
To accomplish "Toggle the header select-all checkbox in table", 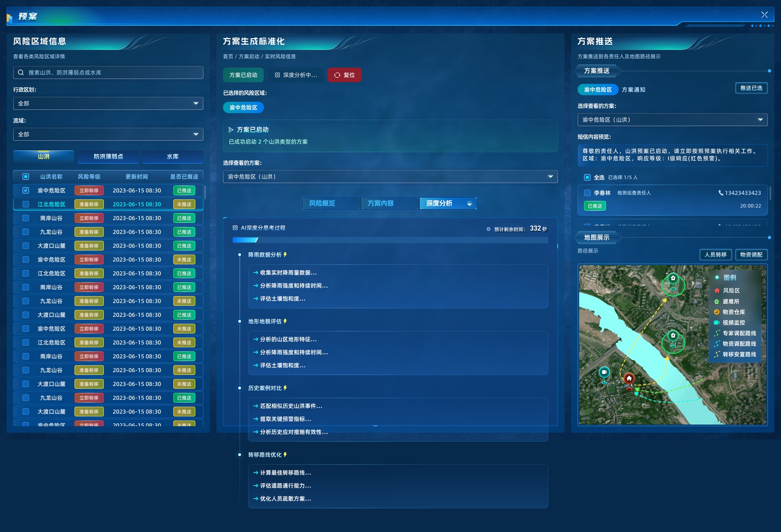I will [x=26, y=177].
